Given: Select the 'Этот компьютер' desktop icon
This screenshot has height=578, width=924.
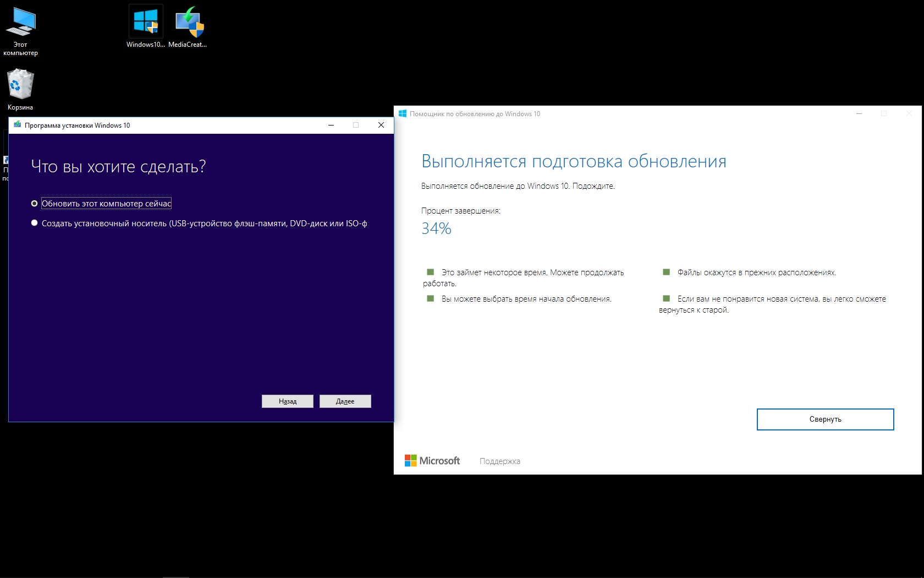Looking at the screenshot, I should point(21,31).
